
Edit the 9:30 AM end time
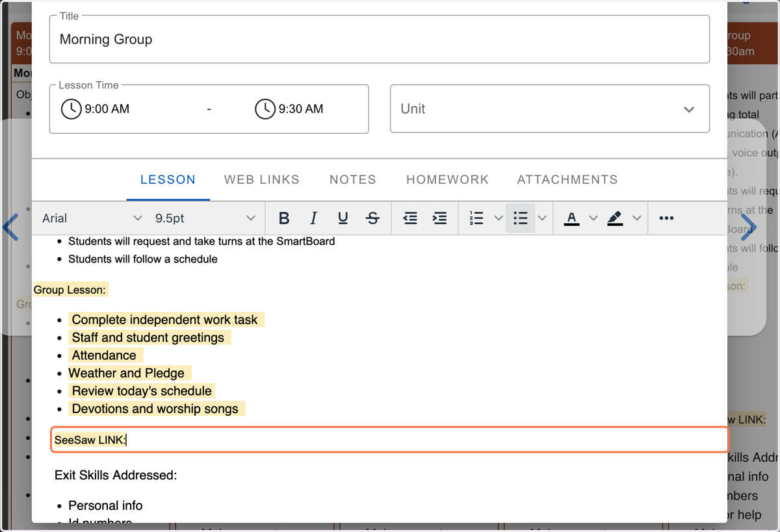coord(301,109)
